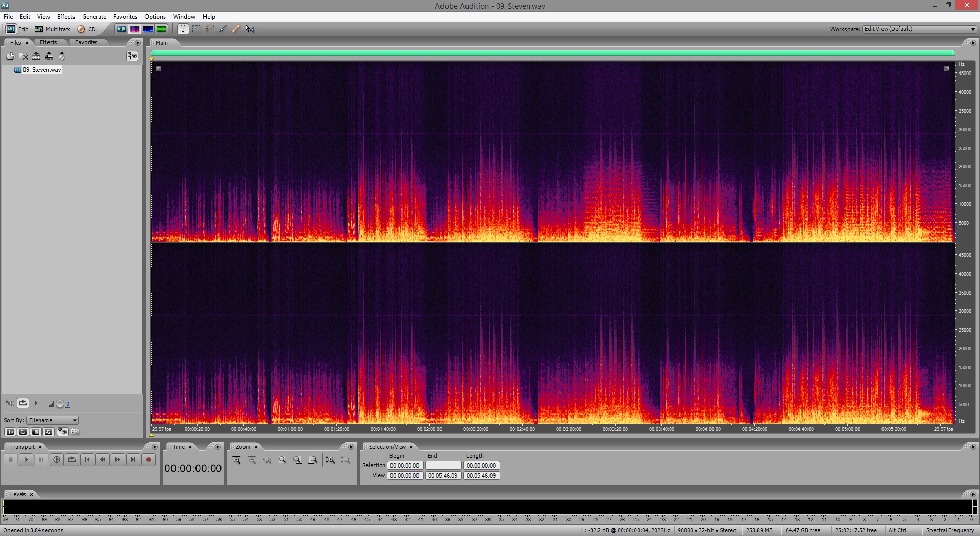
Task: Switch to CD view
Action: 86,29
